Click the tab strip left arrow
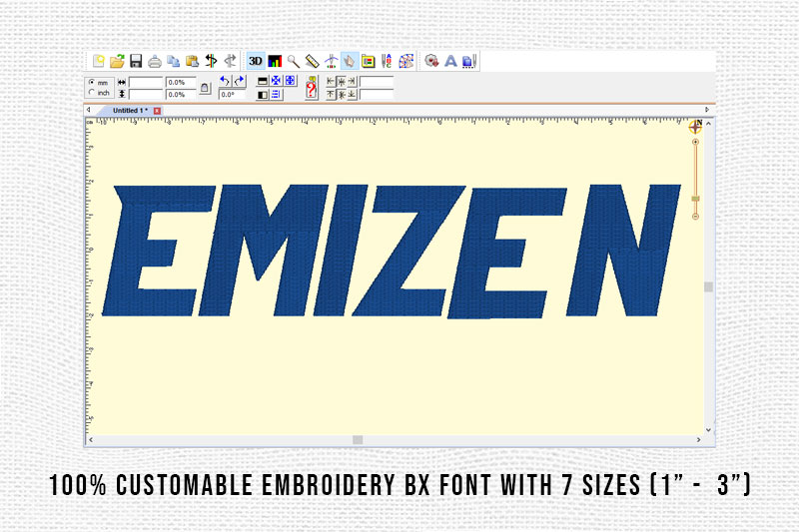The height and width of the screenshot is (532, 799). 88,110
